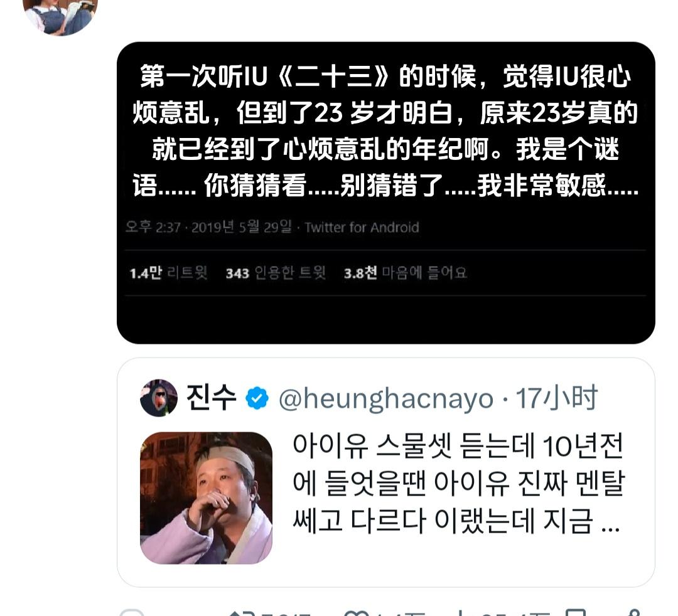Click the 3.8천 마음에 들어요 count

(x=406, y=273)
